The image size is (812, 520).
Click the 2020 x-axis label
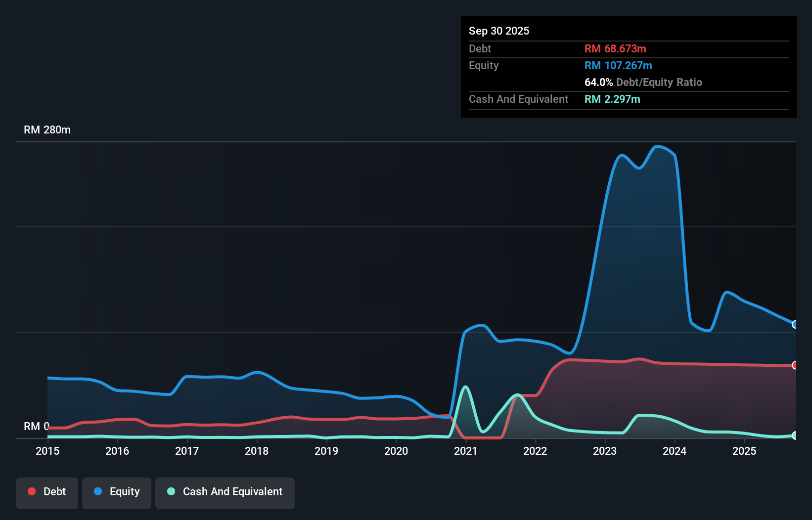(x=396, y=451)
